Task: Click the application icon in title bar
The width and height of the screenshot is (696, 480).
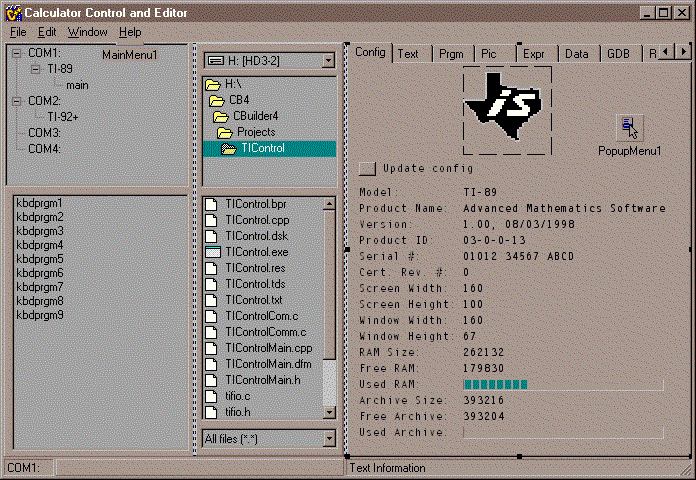Action: click(13, 13)
